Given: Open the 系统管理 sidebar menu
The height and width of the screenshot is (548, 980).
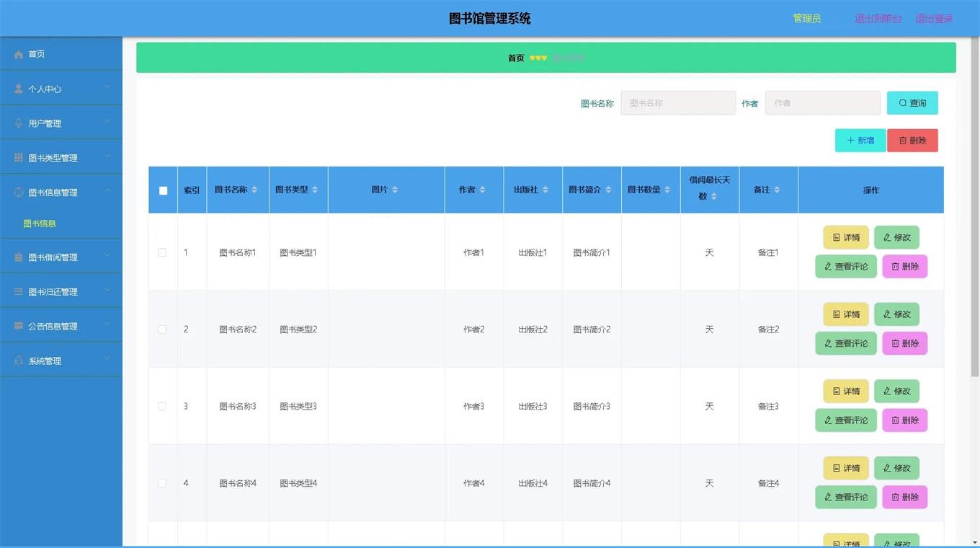Looking at the screenshot, I should pyautogui.click(x=61, y=361).
